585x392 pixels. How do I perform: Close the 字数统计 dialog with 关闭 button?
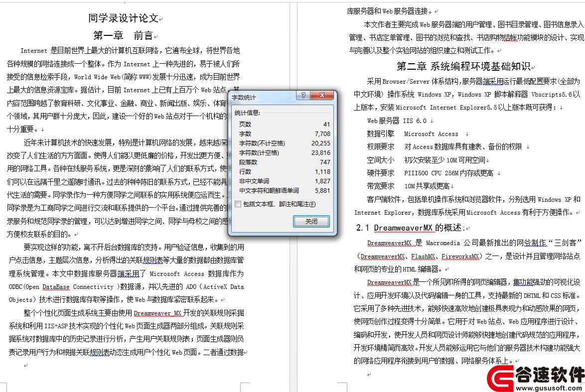point(311,221)
